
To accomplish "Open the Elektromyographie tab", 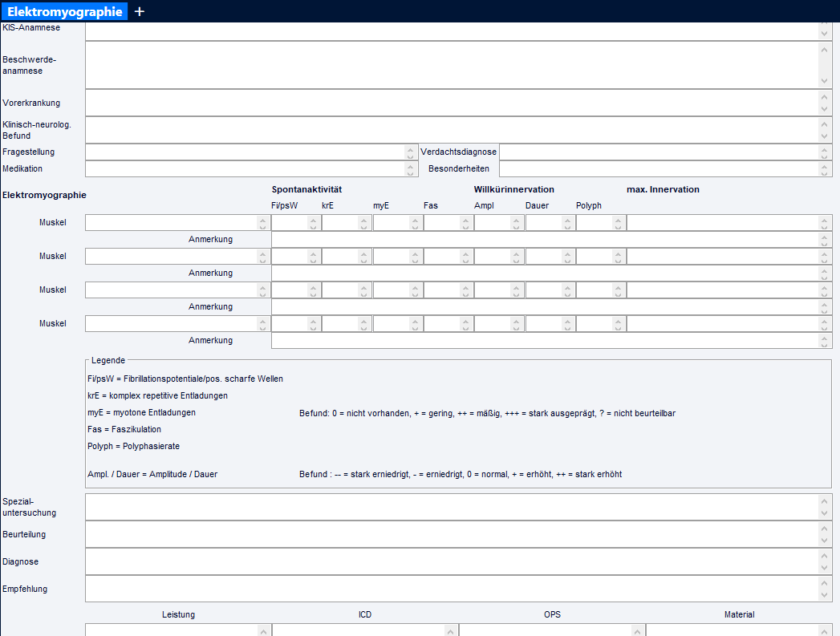I will pos(65,11).
